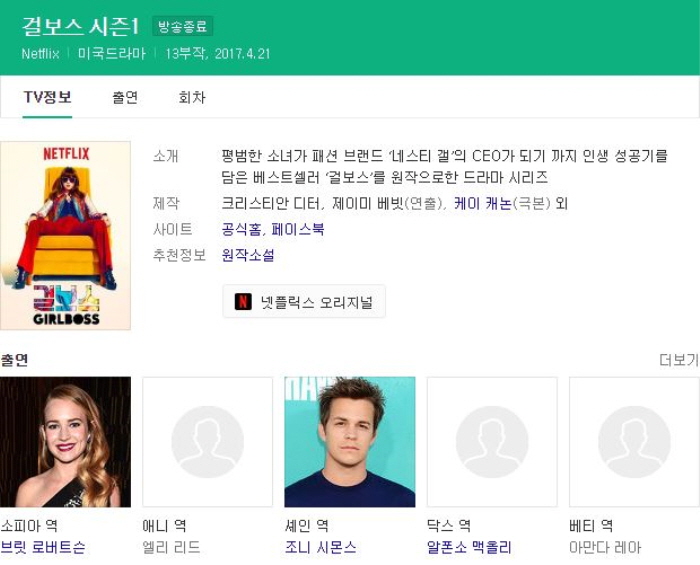Click placeholder avatar icon for 베티 역
Image resolution: width=700 pixels, height=565 pixels.
[x=634, y=442]
